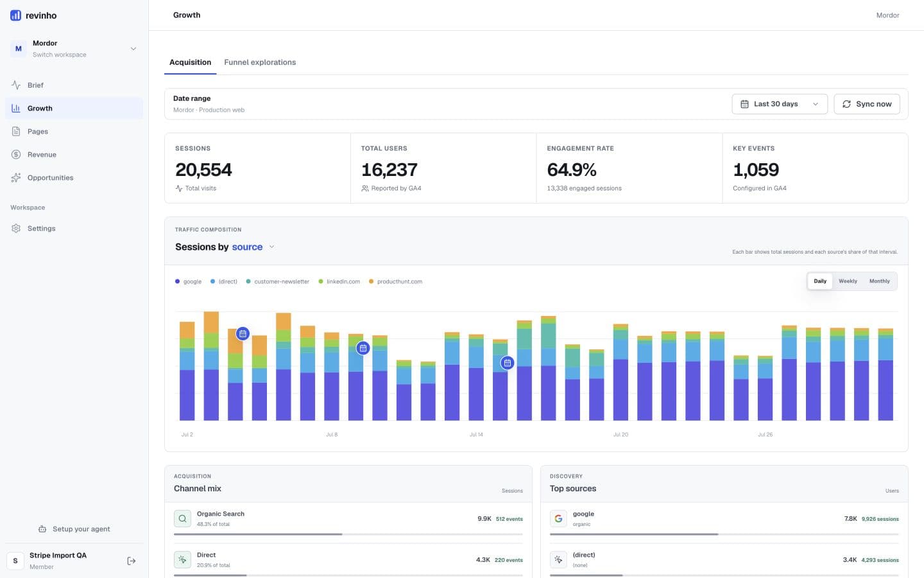Viewport: 924px width, 578px height.
Task: Toggle the producthunt.com legend series
Action: coord(395,281)
